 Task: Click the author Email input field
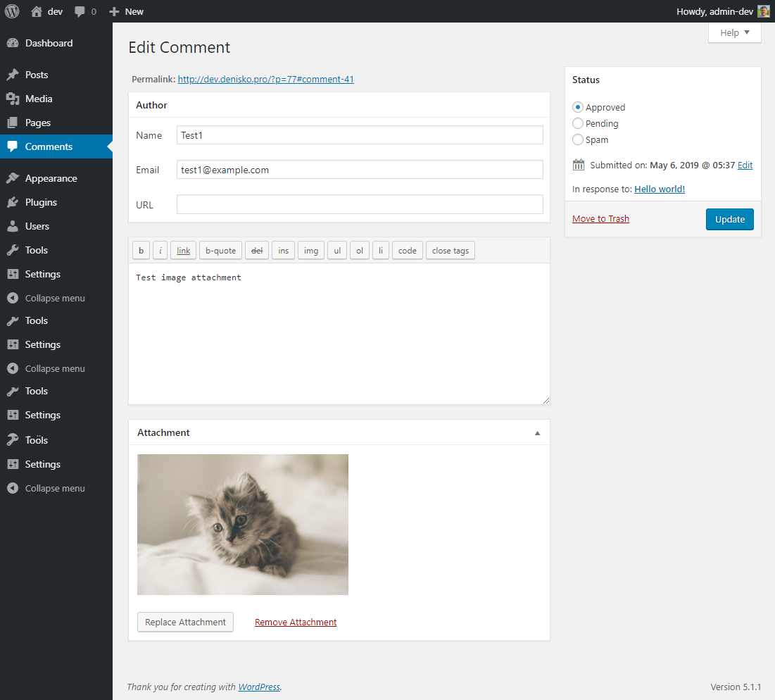(360, 170)
